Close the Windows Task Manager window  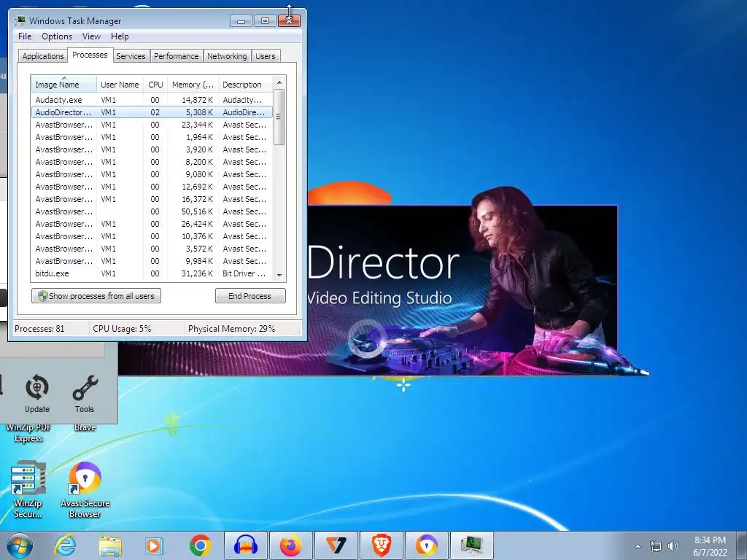pos(289,21)
